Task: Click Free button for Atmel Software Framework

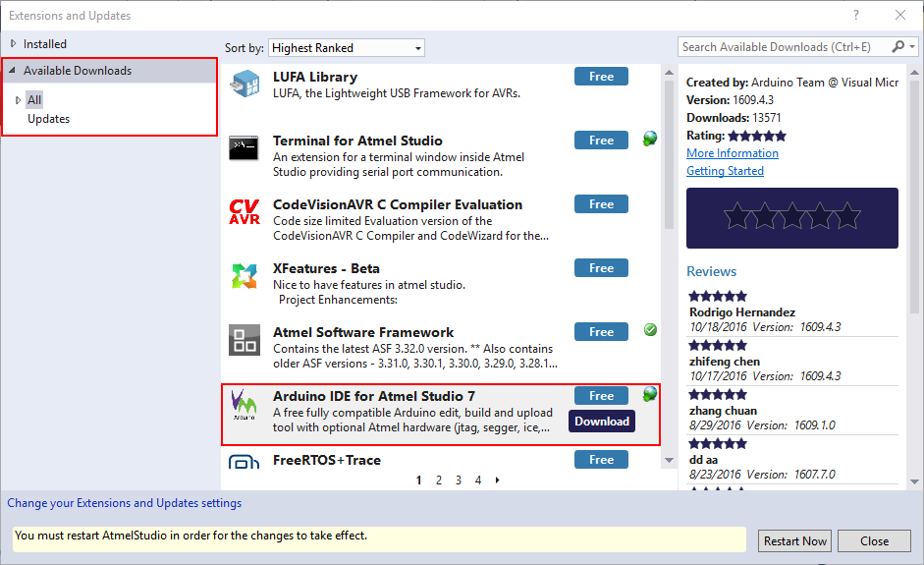Action: (601, 332)
